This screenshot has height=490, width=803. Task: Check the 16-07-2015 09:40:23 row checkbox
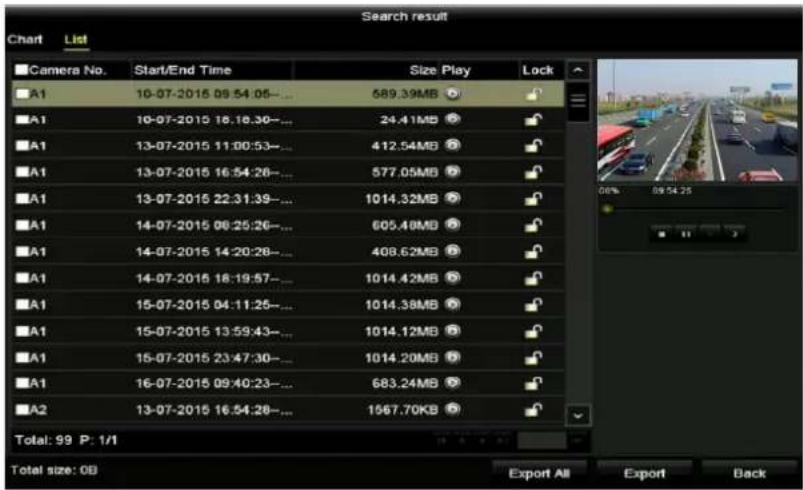pyautogui.click(x=22, y=384)
